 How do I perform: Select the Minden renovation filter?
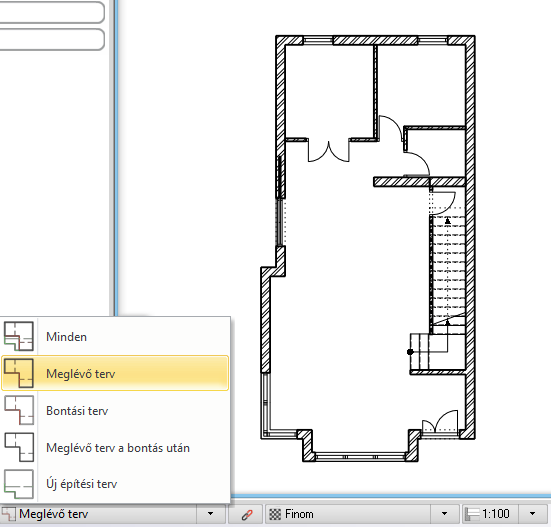[115, 337]
